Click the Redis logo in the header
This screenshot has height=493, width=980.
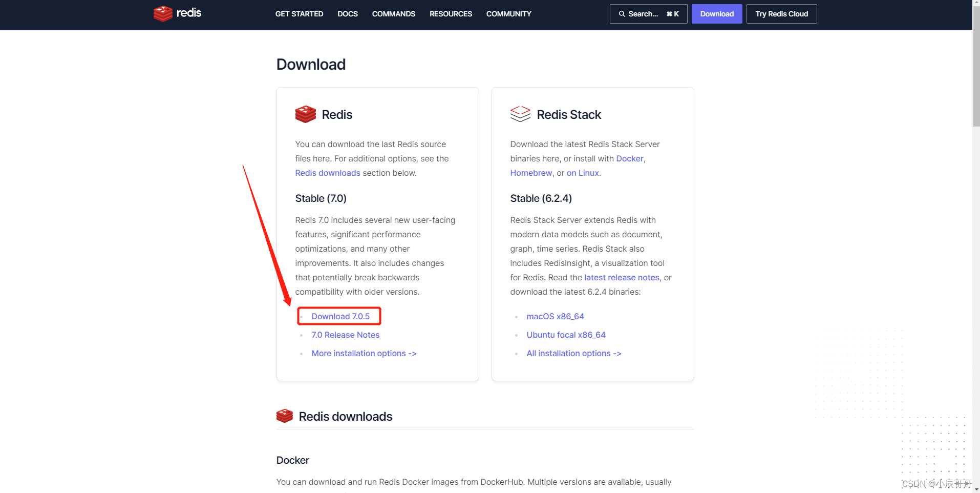point(177,13)
